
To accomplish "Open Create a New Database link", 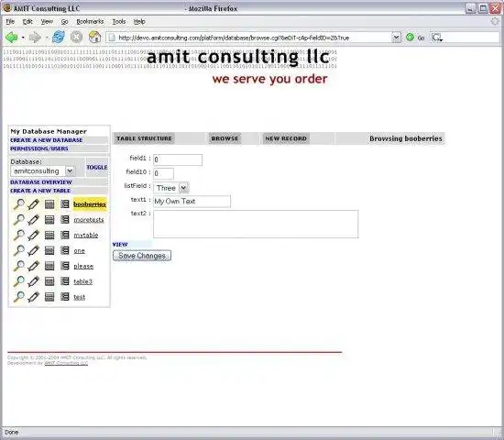I will pos(47,140).
